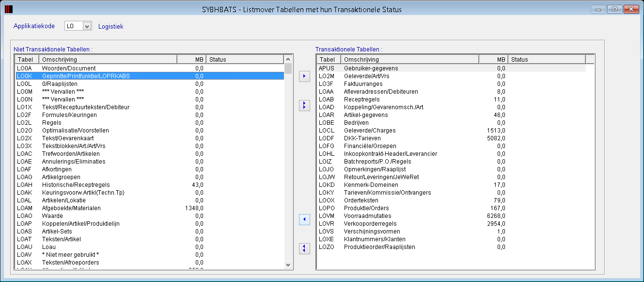Click right list Omschrijving column header
This screenshot has height=282, width=644.
(410, 59)
